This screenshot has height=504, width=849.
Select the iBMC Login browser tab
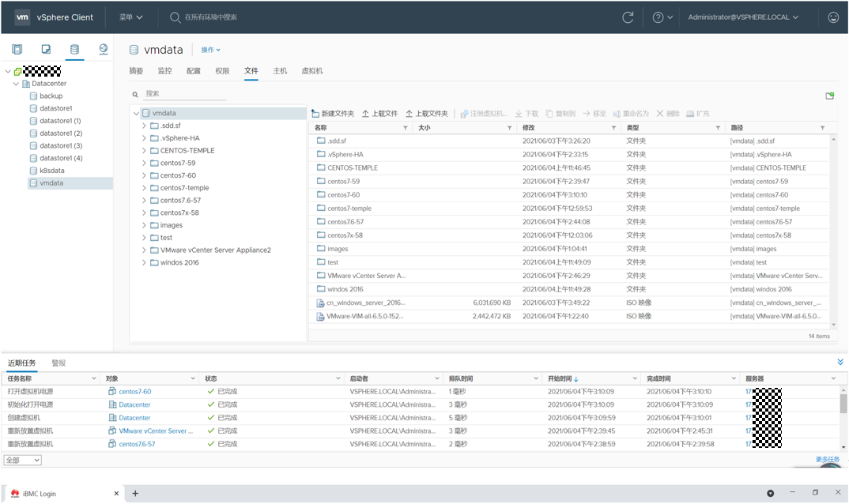pos(64,494)
